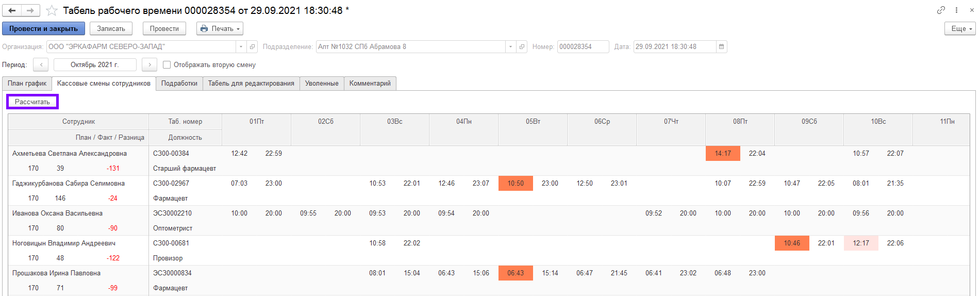
Task: Expand the Организация dropdown list
Action: pos(241,47)
